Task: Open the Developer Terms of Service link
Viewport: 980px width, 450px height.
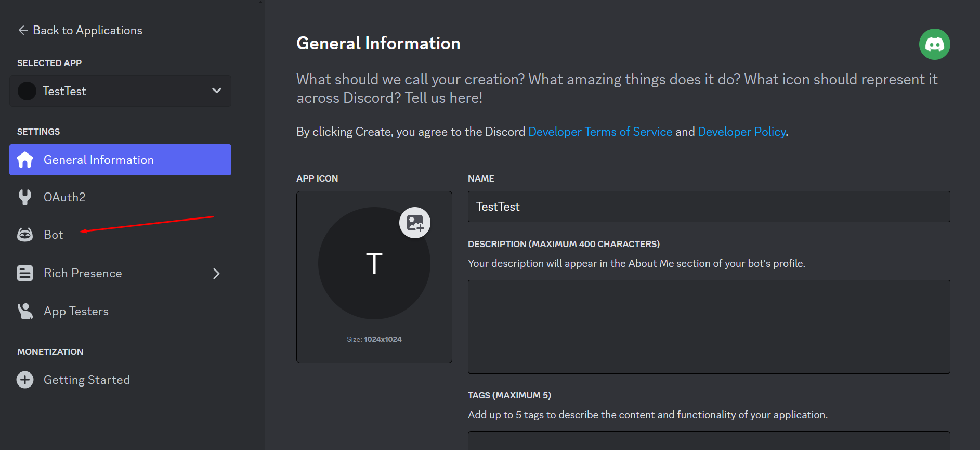Action: click(x=600, y=132)
